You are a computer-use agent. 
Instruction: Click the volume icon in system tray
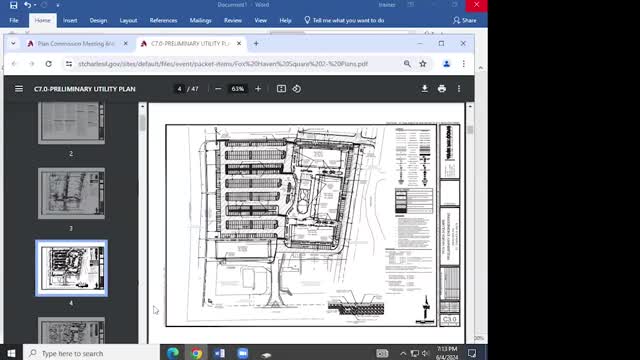coord(425,353)
